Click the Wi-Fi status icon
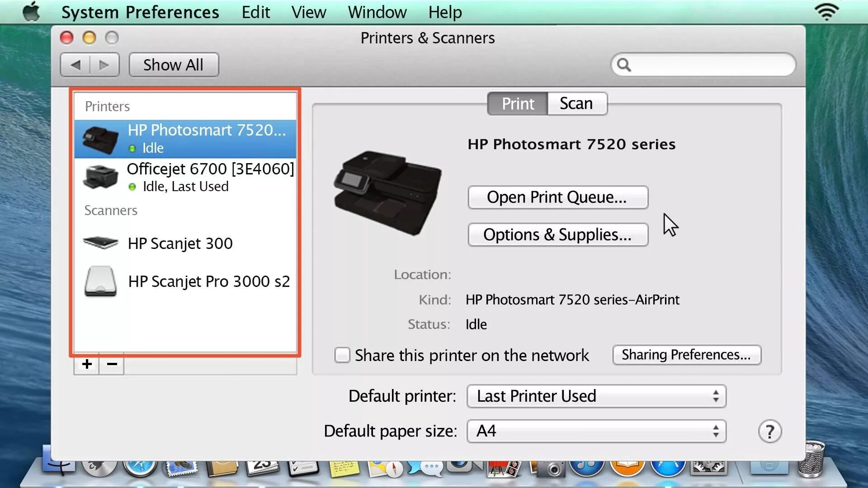The image size is (868, 488). [x=826, y=12]
